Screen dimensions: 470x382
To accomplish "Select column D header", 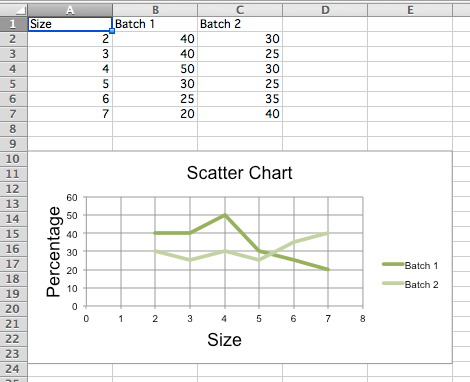I will pos(325,10).
